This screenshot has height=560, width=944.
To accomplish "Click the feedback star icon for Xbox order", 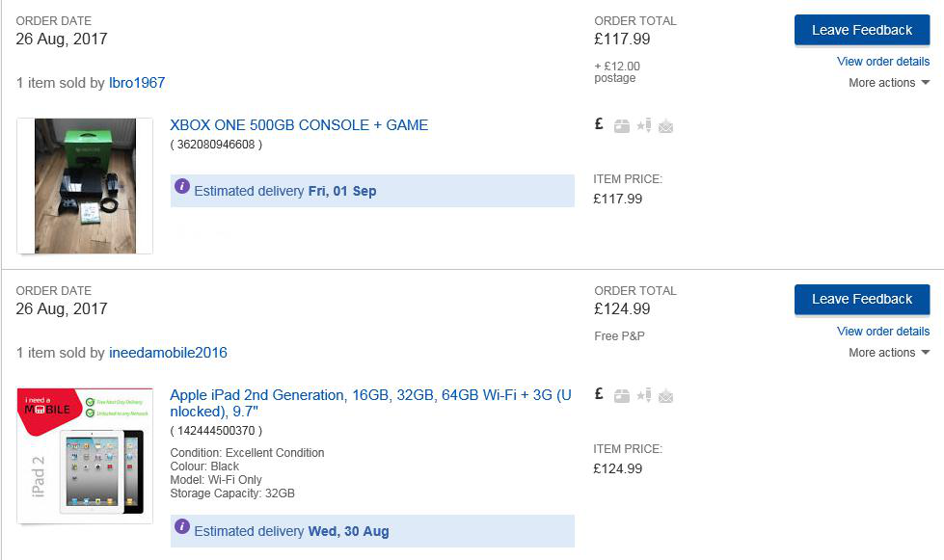I will [x=644, y=125].
